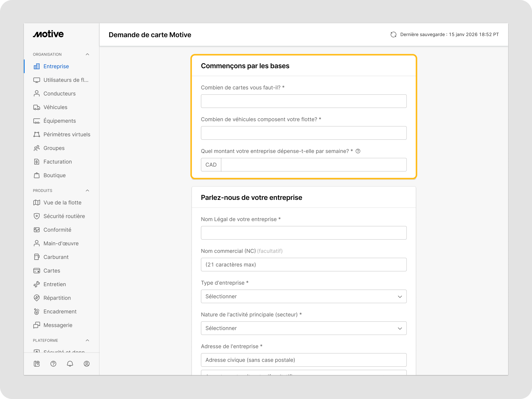
Task: Open the Type d'entreprise dropdown
Action: tap(304, 296)
